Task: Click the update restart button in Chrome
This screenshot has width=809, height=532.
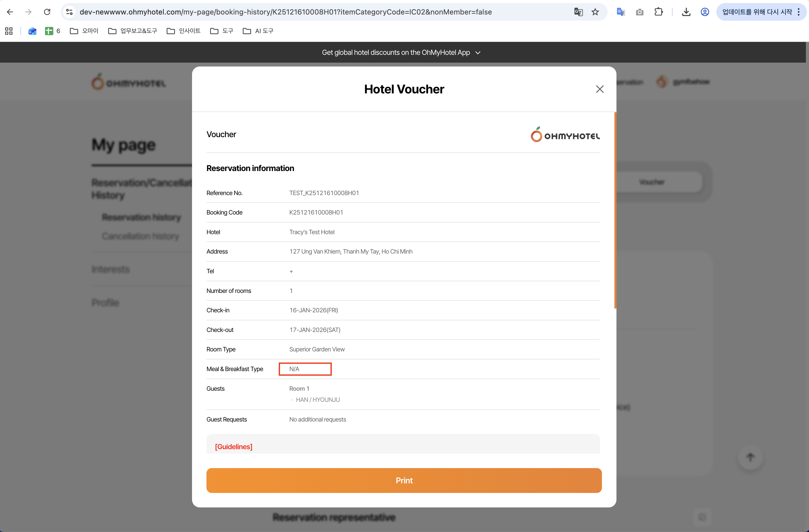Action: (x=757, y=12)
